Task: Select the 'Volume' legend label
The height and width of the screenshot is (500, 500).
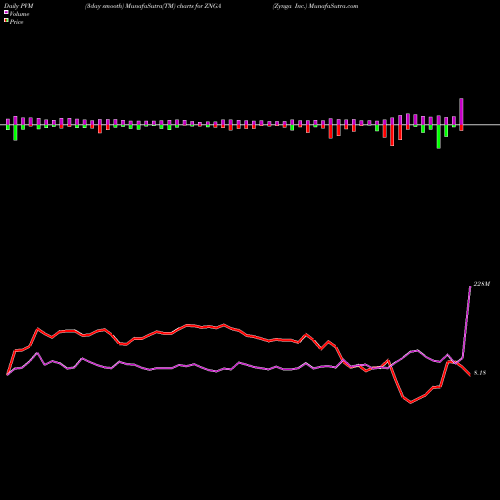Action: (19, 14)
